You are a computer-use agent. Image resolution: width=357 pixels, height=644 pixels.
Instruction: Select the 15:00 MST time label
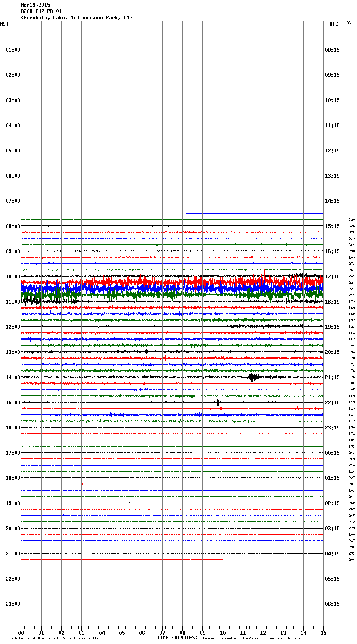point(13,403)
